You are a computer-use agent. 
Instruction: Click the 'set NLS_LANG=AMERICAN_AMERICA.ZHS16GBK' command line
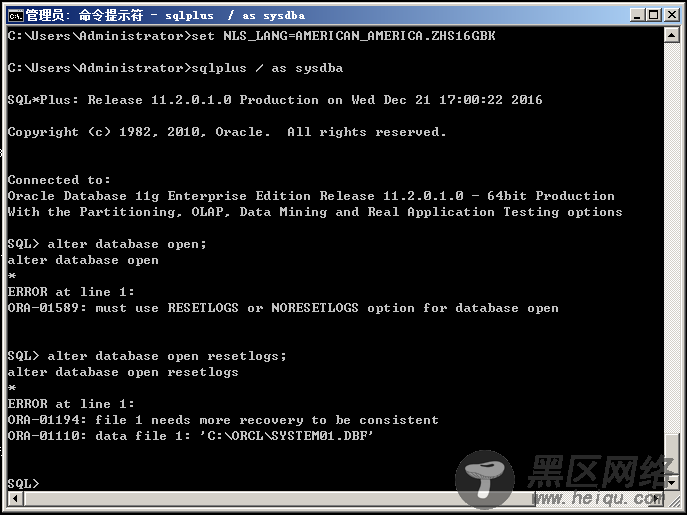(251, 36)
